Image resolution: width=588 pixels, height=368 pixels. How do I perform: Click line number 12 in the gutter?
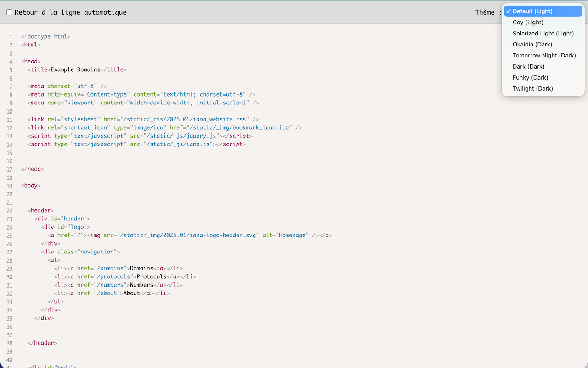(x=10, y=128)
